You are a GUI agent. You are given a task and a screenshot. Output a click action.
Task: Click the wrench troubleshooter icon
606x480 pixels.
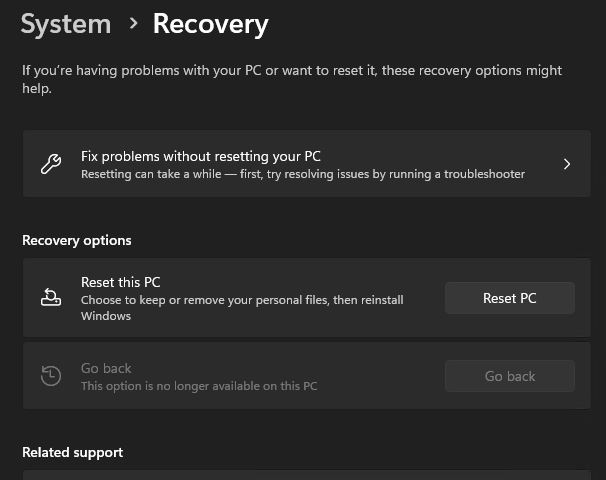pos(51,164)
